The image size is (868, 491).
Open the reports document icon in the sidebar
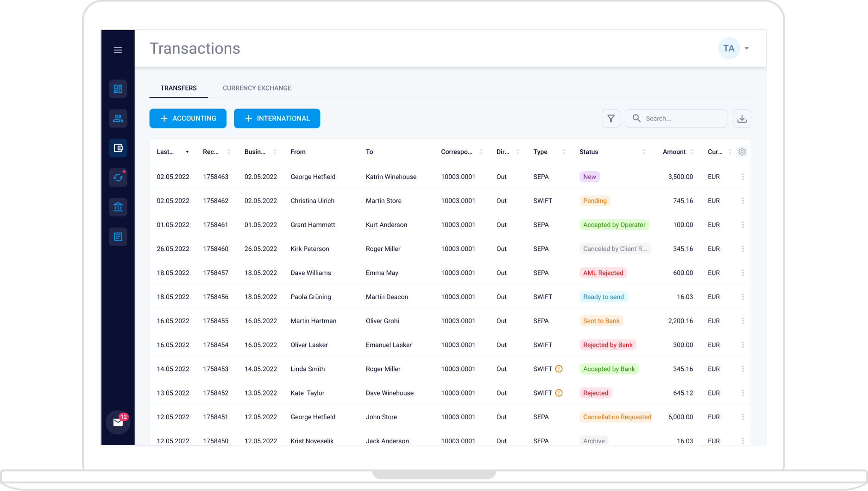point(118,236)
